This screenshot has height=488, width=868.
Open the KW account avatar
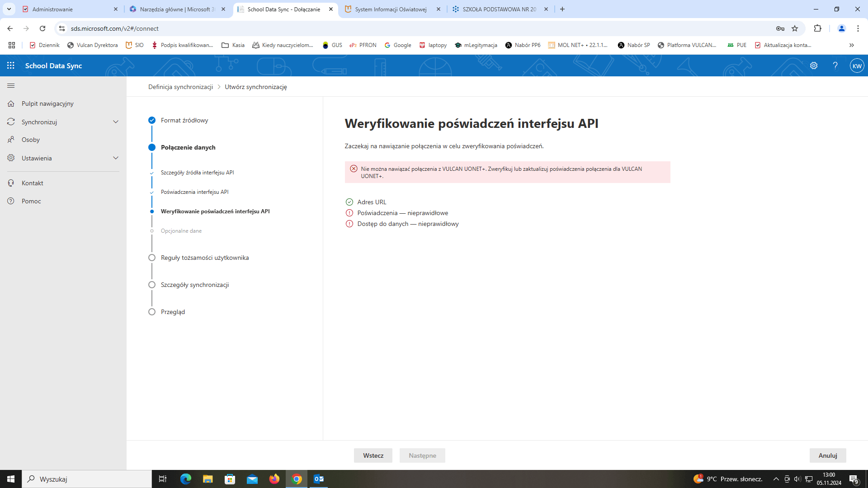coord(857,66)
